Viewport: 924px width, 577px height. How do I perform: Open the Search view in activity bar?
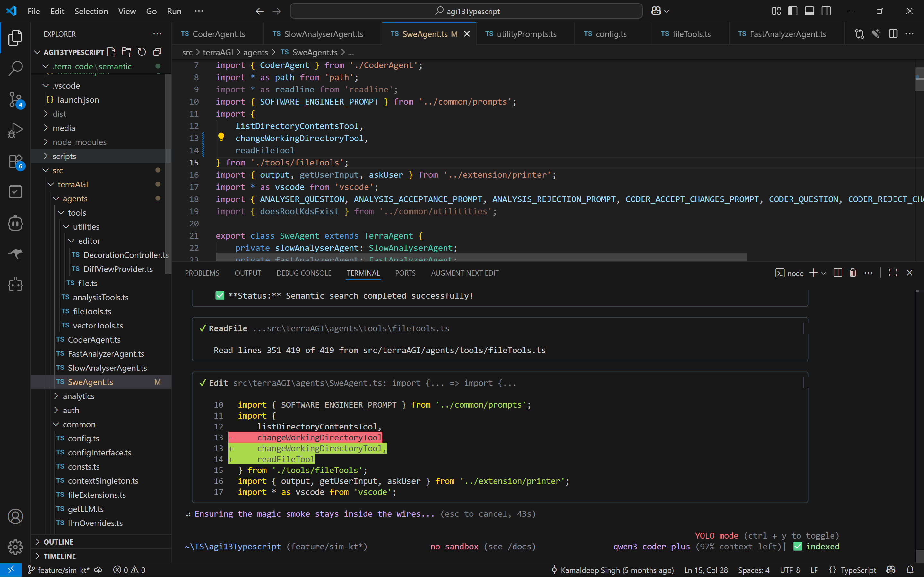[x=15, y=69]
